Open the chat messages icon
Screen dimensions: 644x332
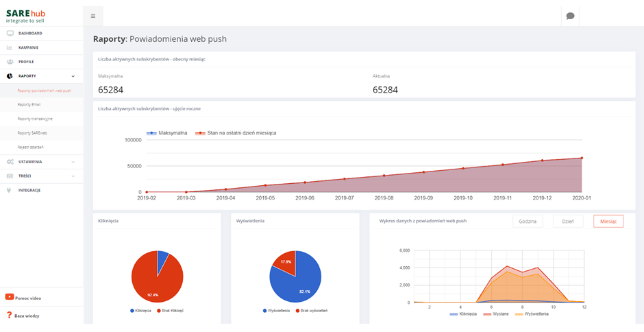click(x=570, y=16)
